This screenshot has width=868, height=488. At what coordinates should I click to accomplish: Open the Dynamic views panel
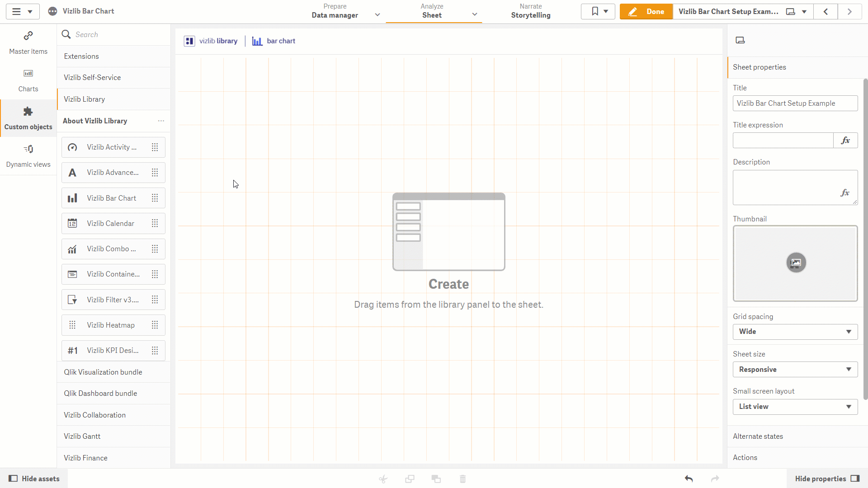point(28,156)
